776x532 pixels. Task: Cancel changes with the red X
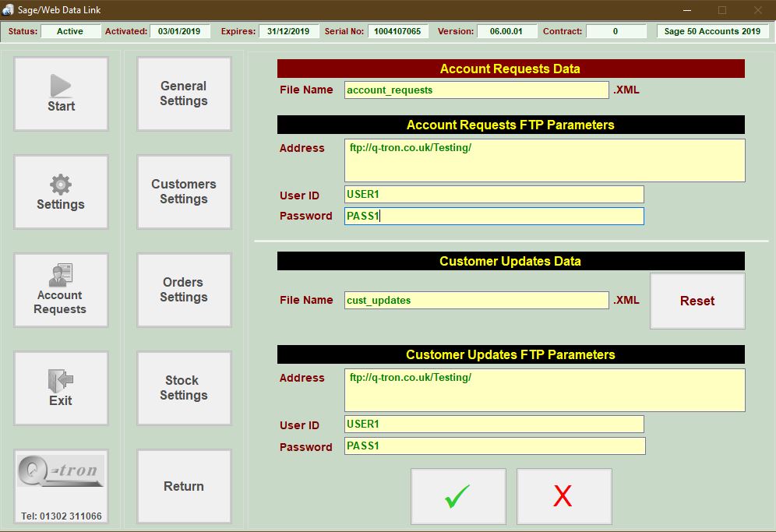pos(564,496)
